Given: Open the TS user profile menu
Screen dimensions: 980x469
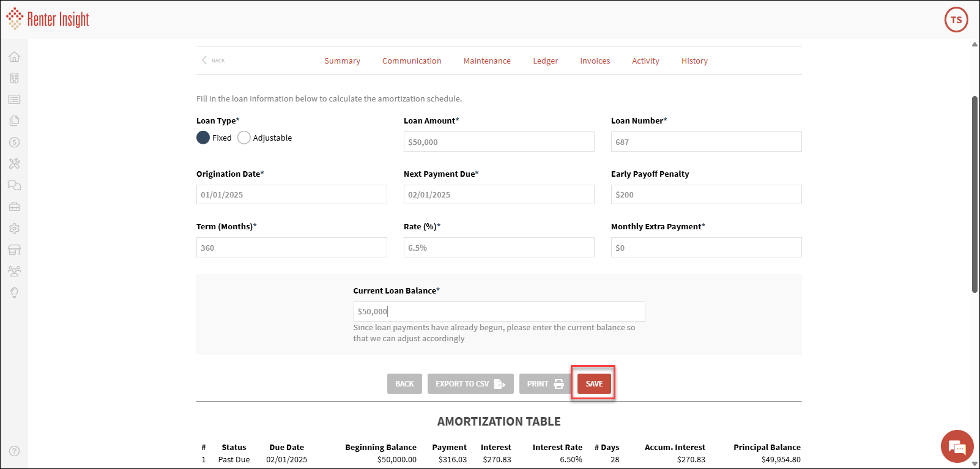Looking at the screenshot, I should 956,20.
